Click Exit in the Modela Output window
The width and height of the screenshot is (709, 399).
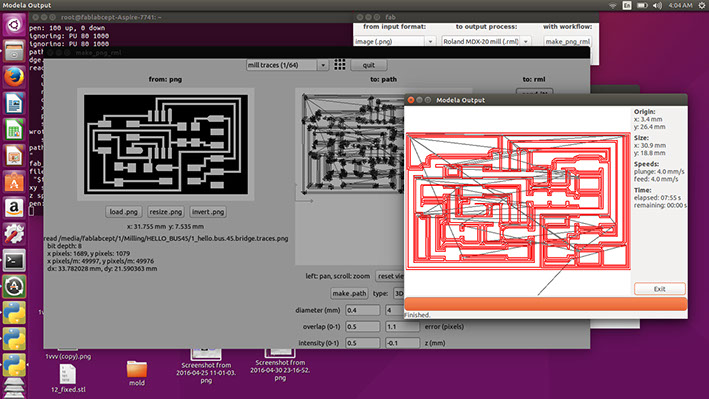660,289
